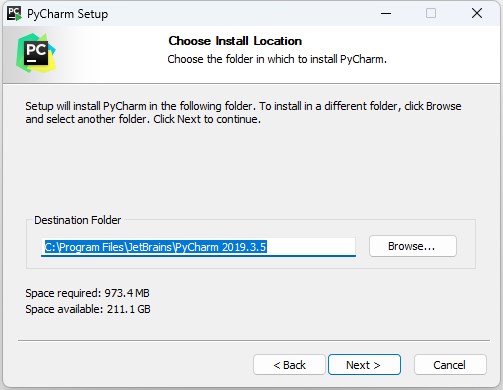This screenshot has width=503, height=390.
Task: Minimize the PyCharm Setup window
Action: (386, 14)
